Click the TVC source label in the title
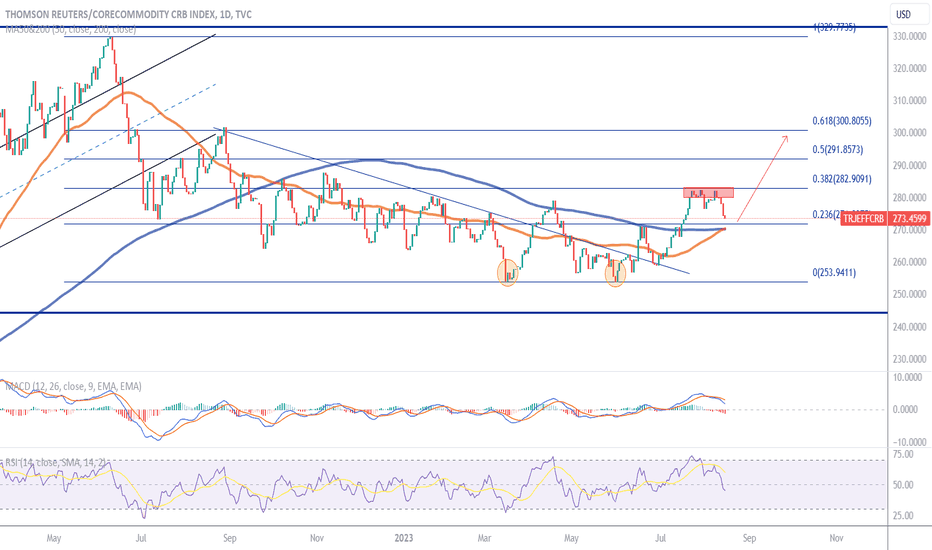Image resolution: width=932 pixels, height=550 pixels. [243, 14]
